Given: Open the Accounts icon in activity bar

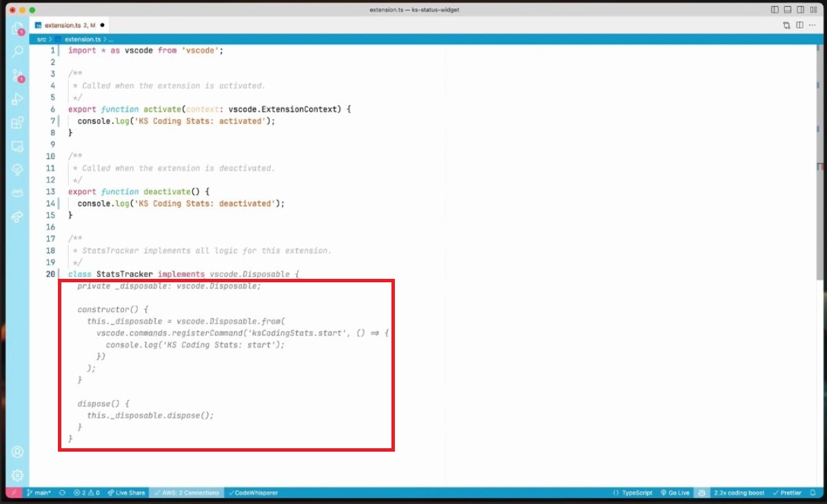Looking at the screenshot, I should point(18,452).
